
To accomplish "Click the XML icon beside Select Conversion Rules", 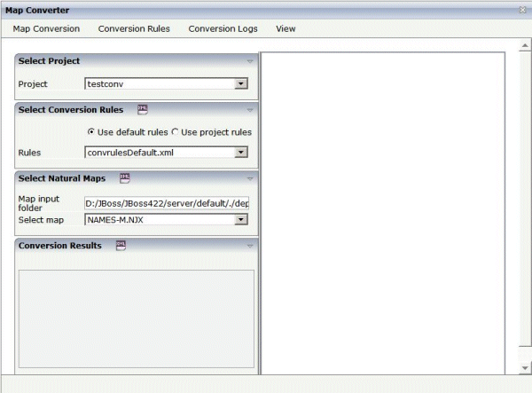I will click(143, 109).
